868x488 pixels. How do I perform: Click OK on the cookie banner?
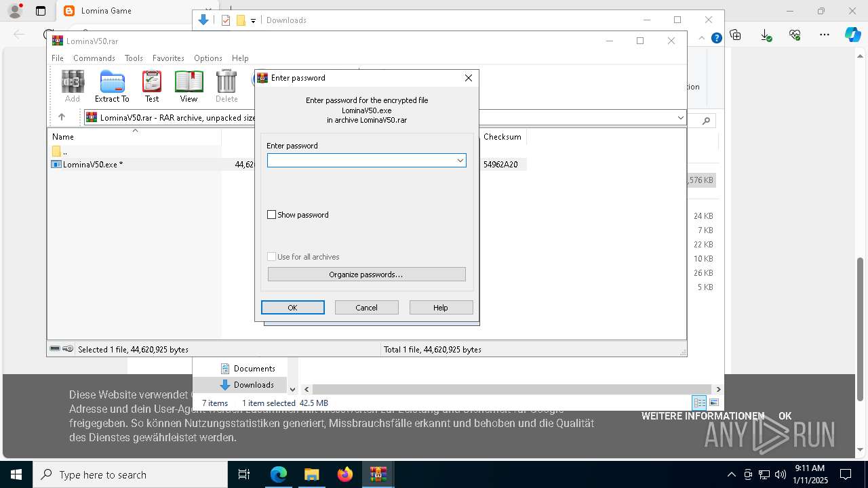click(x=785, y=416)
